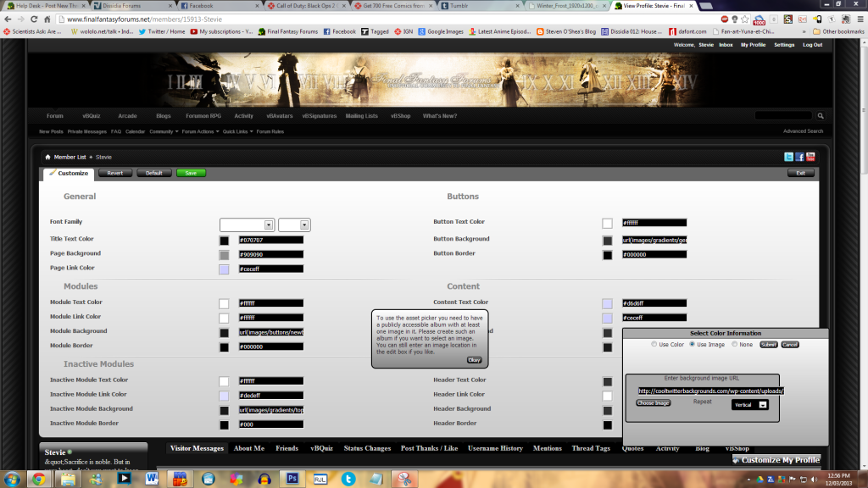Click Submit in Select Color Information
The width and height of the screenshot is (868, 488).
click(x=768, y=345)
